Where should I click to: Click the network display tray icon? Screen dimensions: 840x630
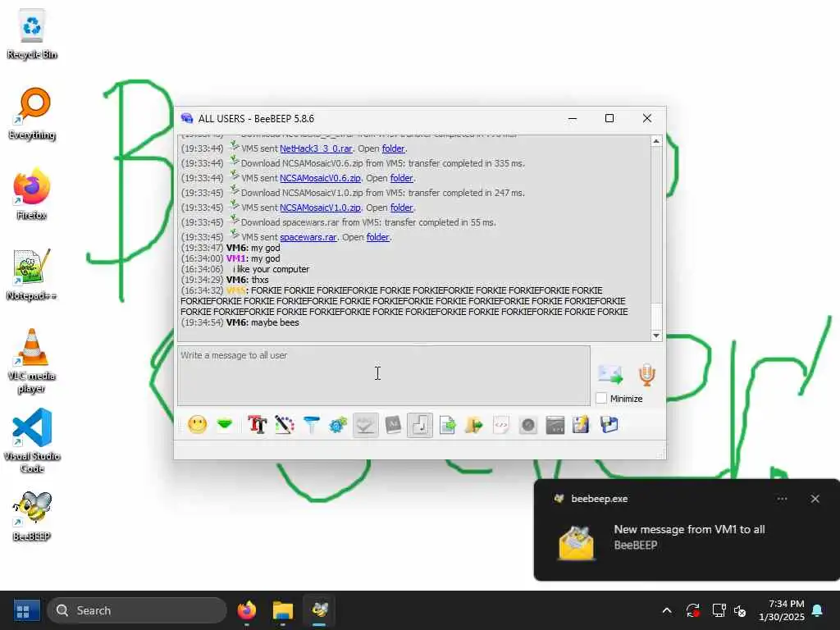[x=719, y=610]
